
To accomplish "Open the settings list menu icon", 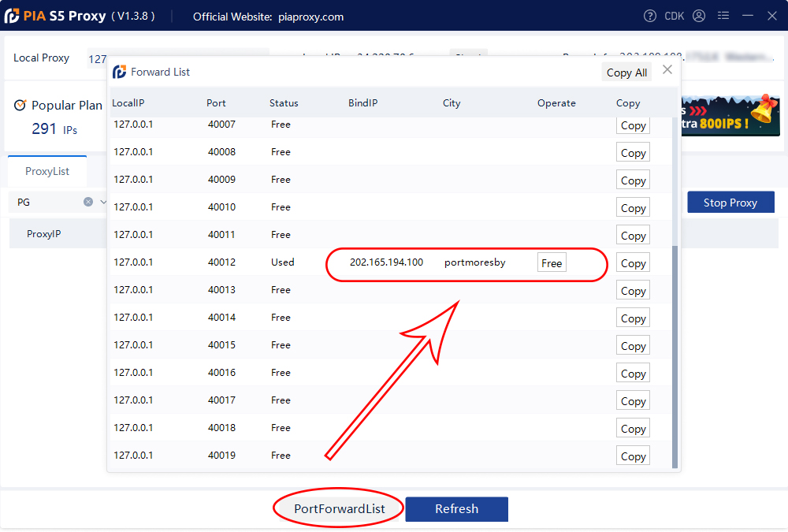I will click(723, 16).
